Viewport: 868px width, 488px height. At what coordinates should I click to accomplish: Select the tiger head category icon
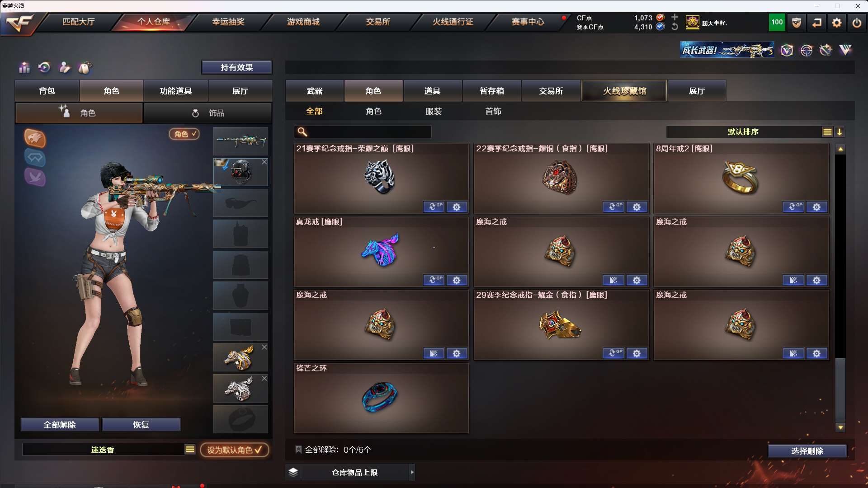tap(35, 138)
